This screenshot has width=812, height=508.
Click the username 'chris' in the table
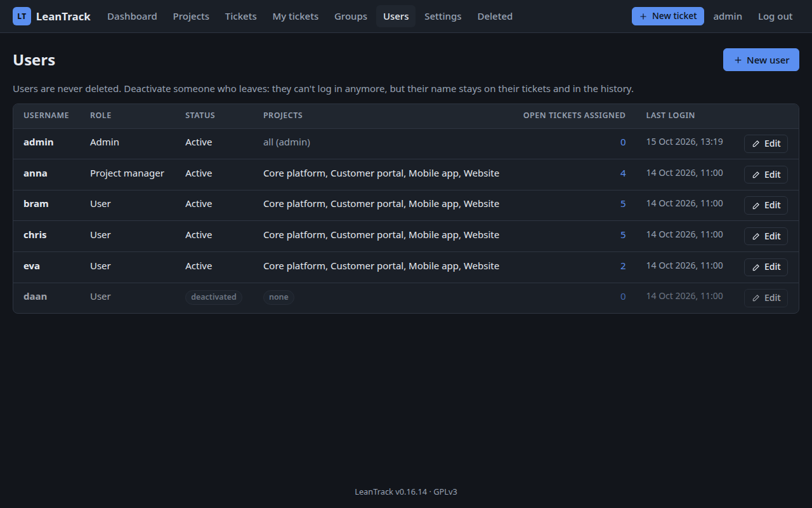(x=35, y=235)
